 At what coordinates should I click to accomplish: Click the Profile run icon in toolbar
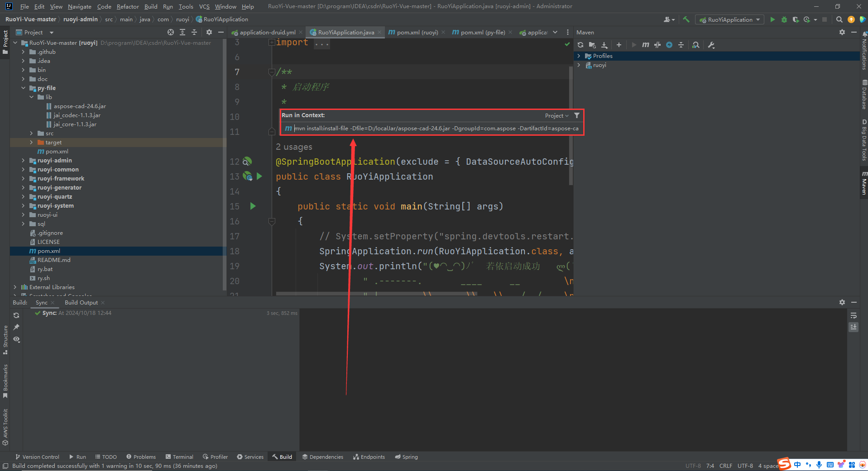pos(807,19)
